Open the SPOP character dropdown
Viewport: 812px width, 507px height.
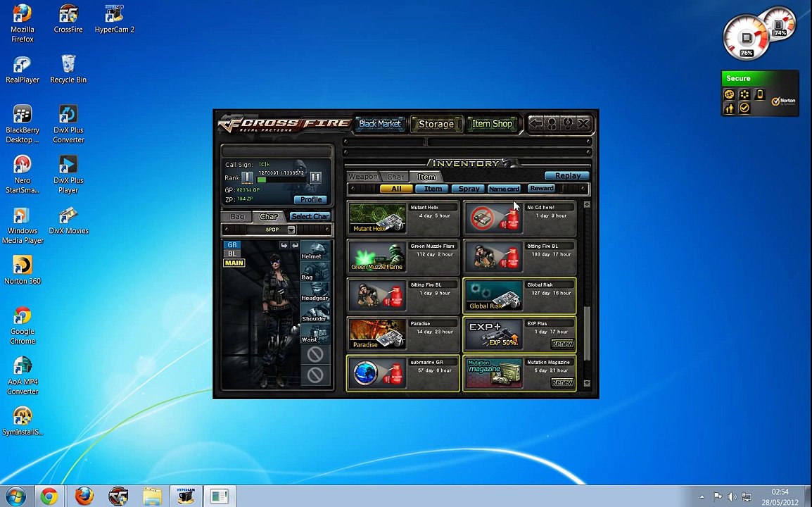291,229
